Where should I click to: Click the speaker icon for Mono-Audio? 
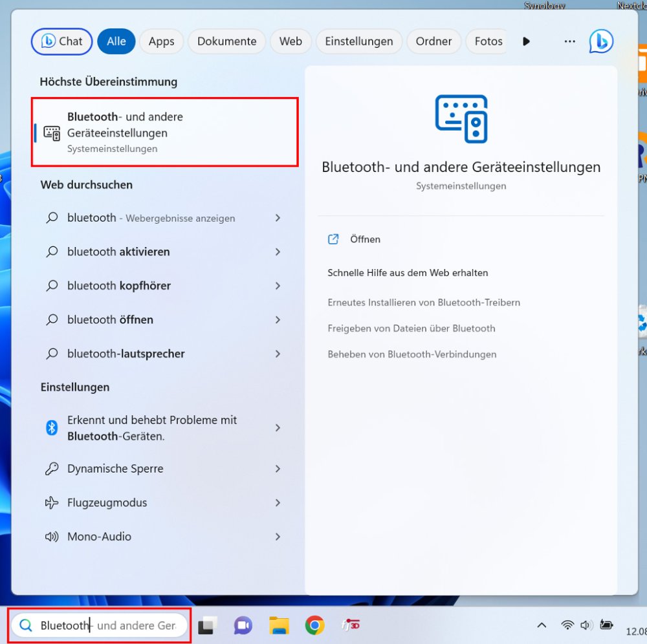click(52, 537)
